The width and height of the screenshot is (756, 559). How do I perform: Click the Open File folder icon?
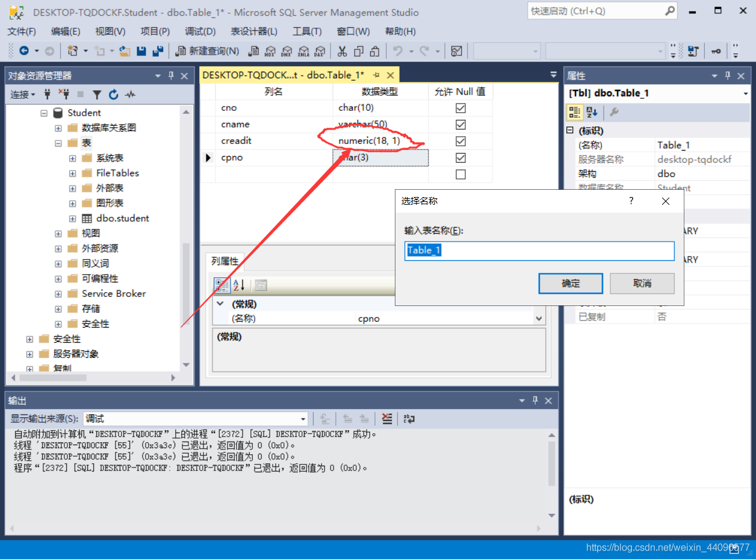coord(125,51)
